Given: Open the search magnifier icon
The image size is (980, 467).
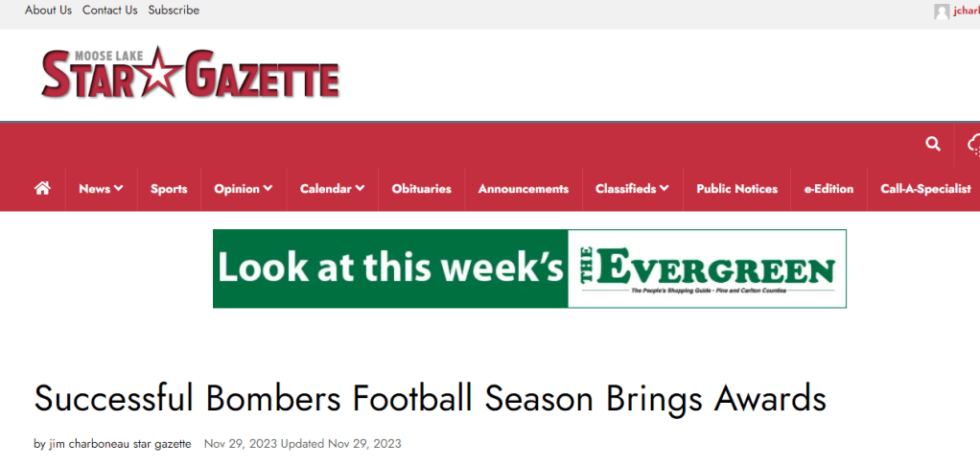Looking at the screenshot, I should point(933,144).
